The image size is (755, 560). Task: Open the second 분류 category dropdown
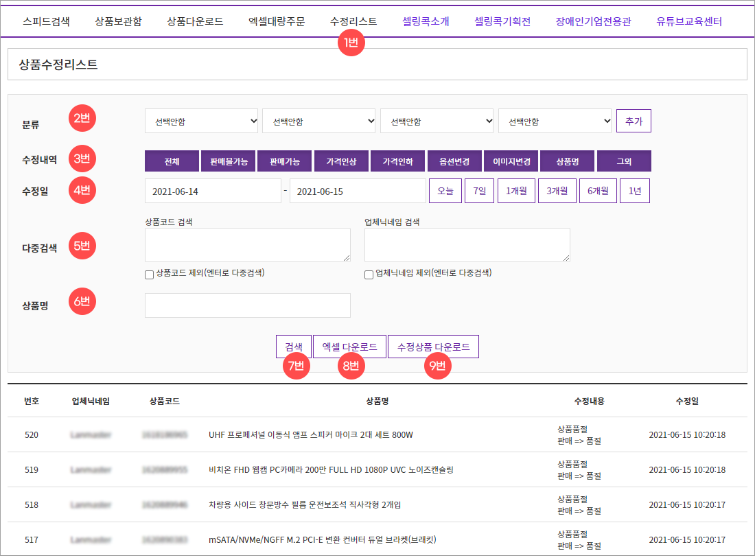(318, 121)
